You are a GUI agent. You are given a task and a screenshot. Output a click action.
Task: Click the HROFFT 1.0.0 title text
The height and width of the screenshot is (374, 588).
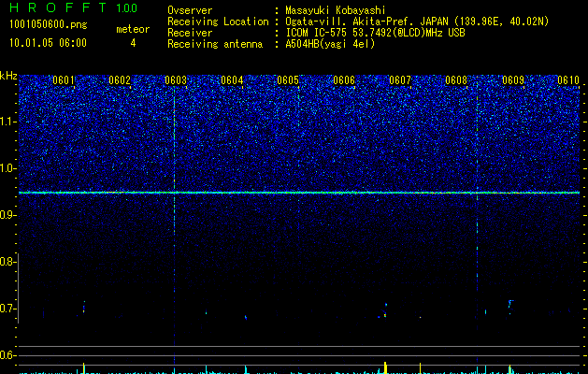click(74, 7)
